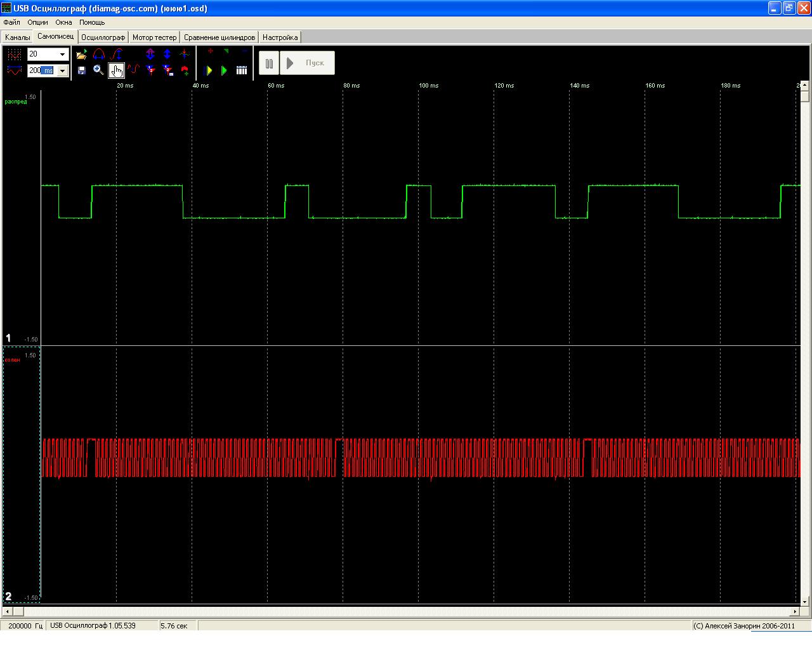Viewport: 812px width, 650px height.
Task: Open the Помощь menu
Action: tap(92, 22)
